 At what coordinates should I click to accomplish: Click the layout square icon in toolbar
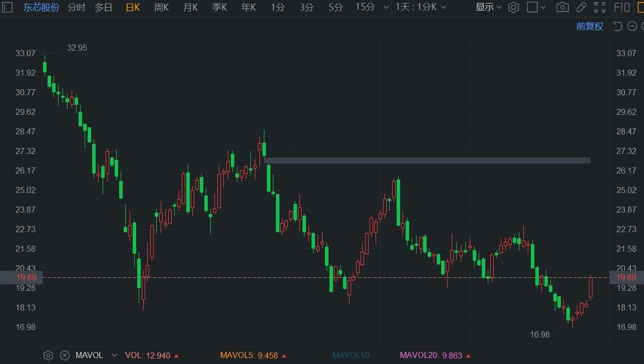532,7
